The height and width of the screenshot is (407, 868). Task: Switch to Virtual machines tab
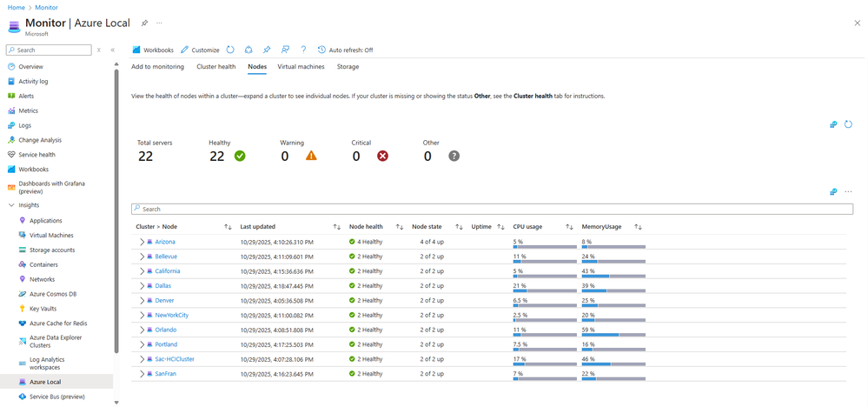pyautogui.click(x=301, y=66)
